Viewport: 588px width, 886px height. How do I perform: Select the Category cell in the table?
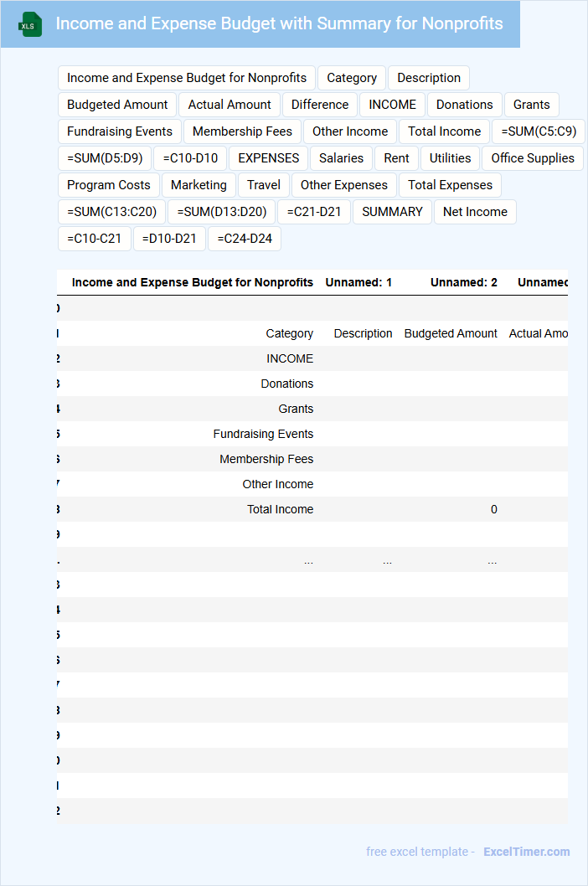[290, 333]
